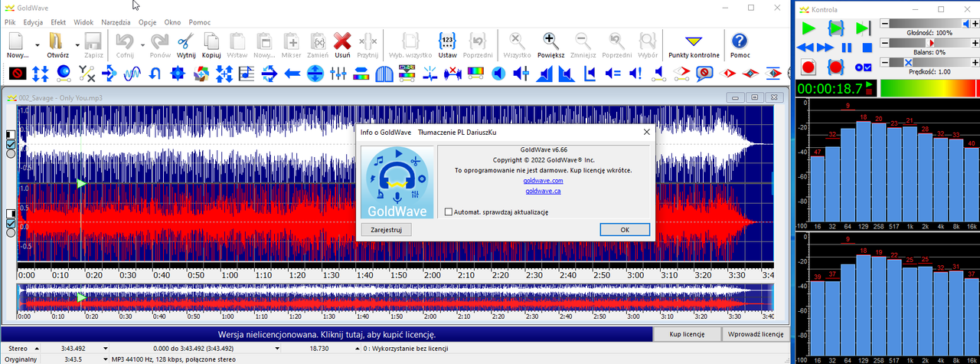Open the sine wave Flanger effect icon

(132, 74)
